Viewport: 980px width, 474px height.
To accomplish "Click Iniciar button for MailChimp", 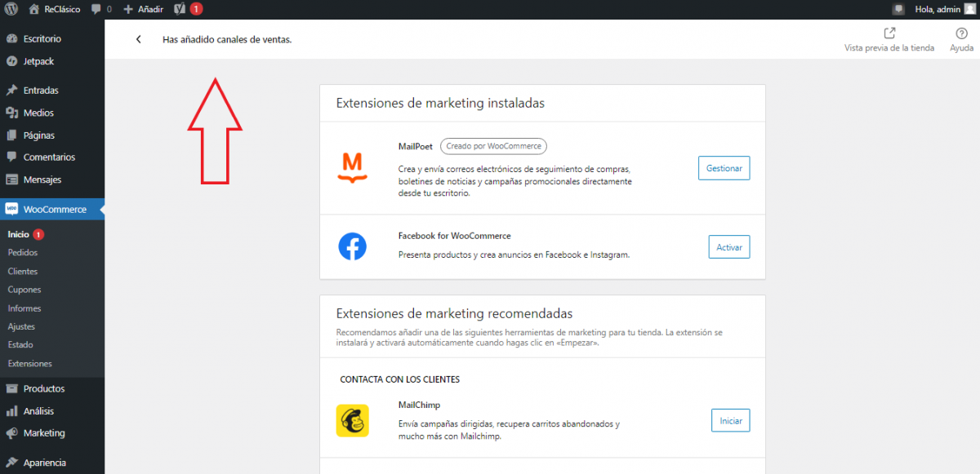I will pyautogui.click(x=730, y=421).
